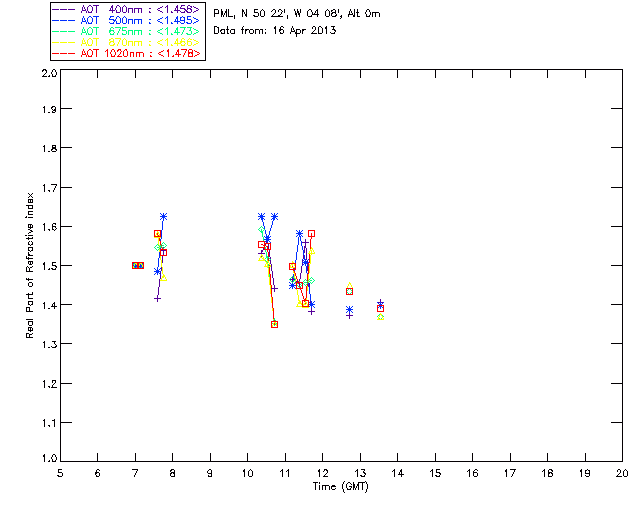Click the yellow triangle marker above time 12.7

pos(349,286)
